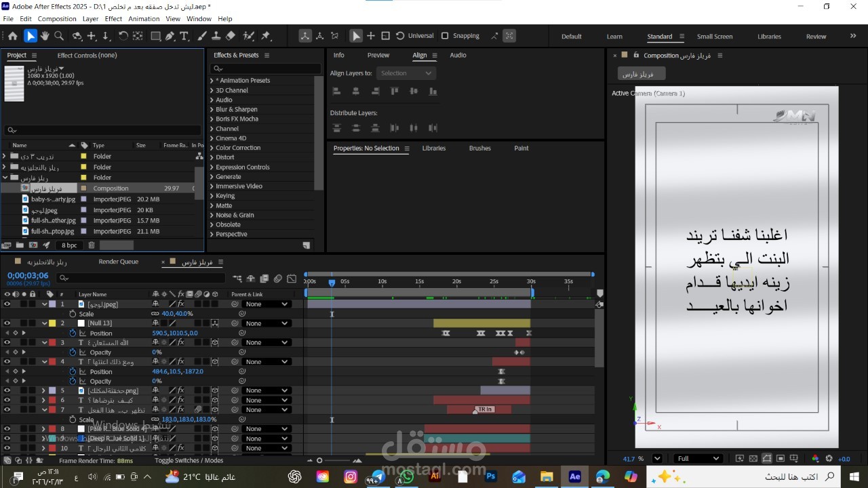The image size is (868, 488).
Task: Click the Motion Blur enable icon above layers
Action: (278, 279)
